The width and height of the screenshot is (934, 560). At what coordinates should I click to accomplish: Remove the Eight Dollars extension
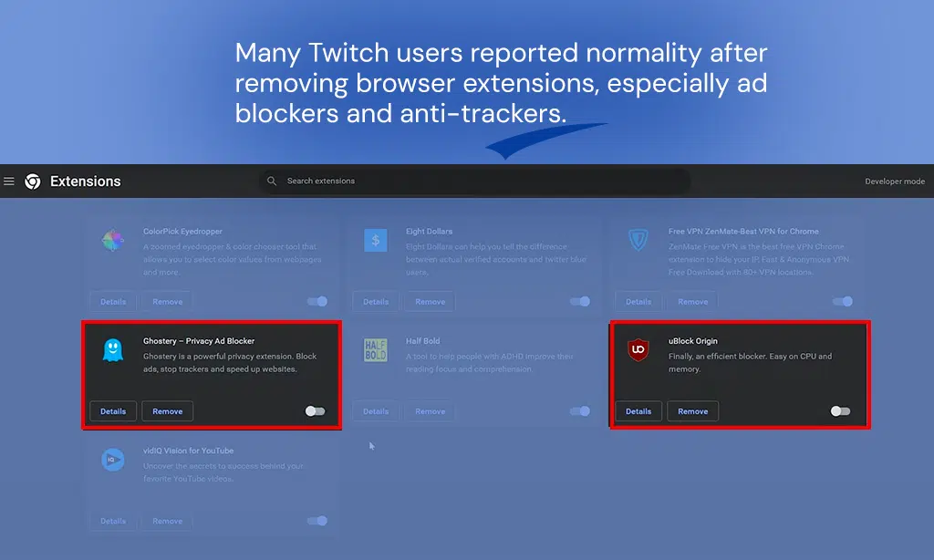point(431,302)
